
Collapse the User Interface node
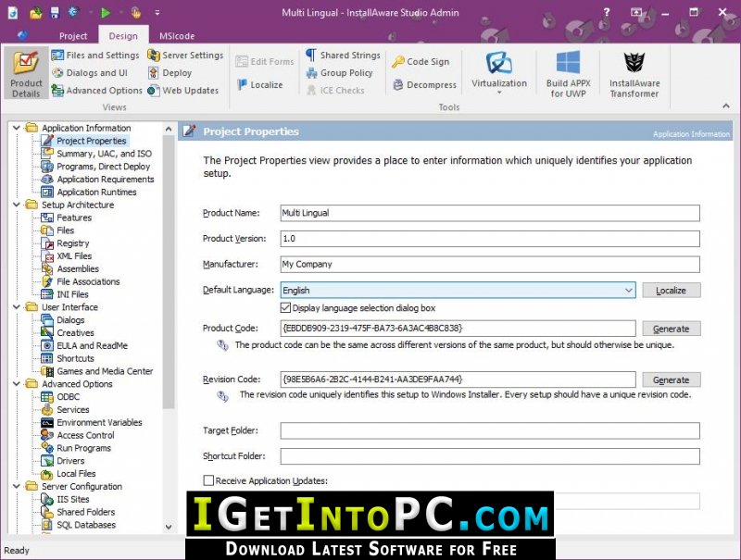pos(17,307)
